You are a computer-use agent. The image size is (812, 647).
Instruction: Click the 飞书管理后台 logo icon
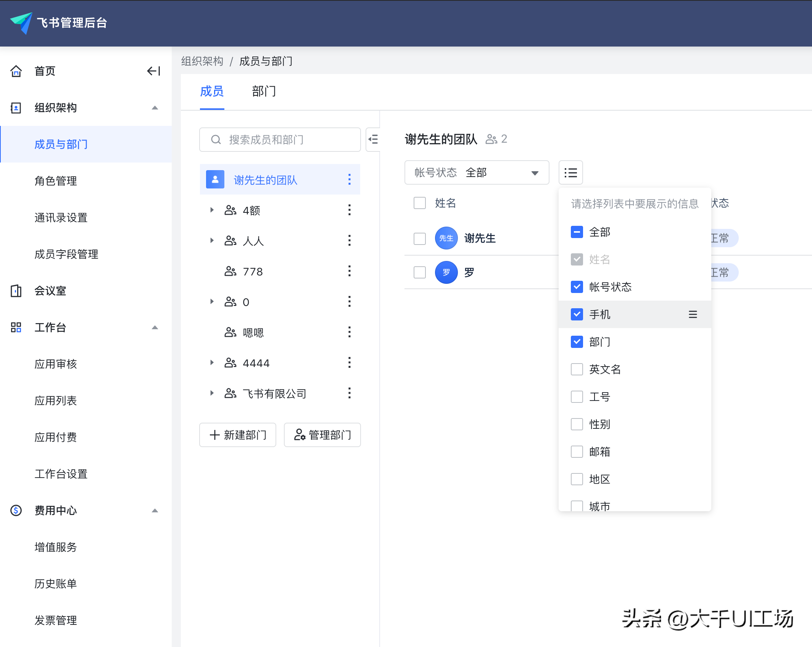pos(22,23)
